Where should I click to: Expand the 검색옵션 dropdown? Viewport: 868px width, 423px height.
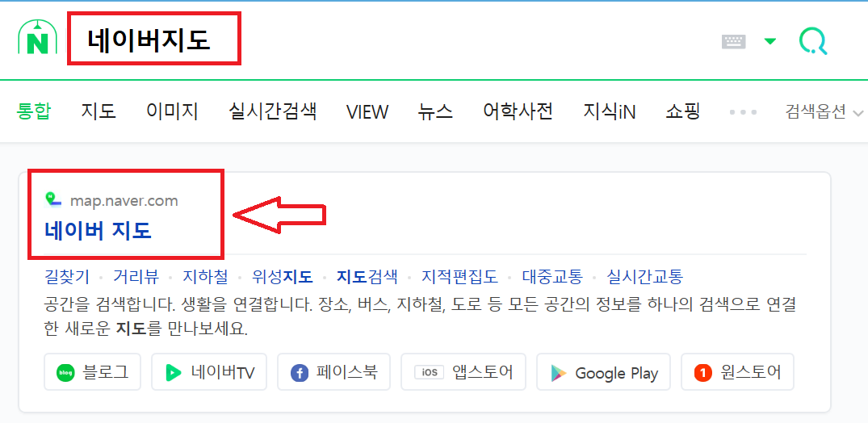tap(824, 112)
